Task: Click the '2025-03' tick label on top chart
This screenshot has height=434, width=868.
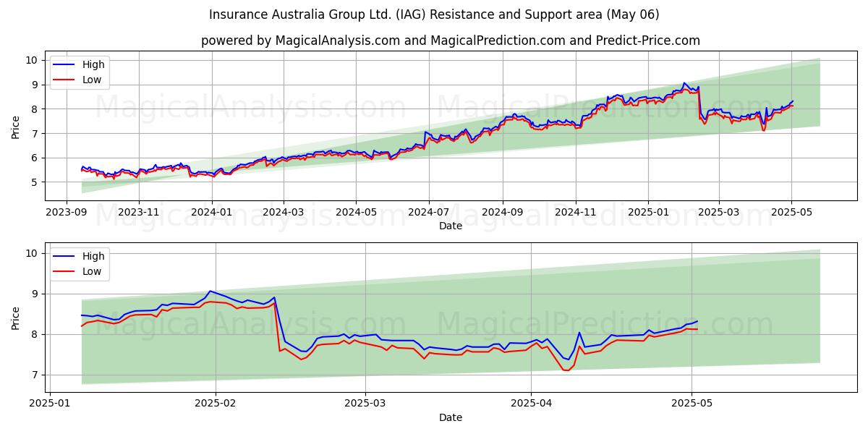Action: pos(719,213)
